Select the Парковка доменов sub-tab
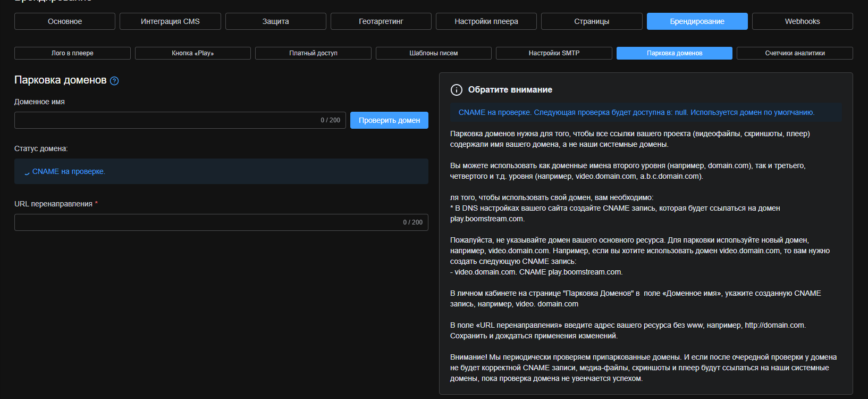The image size is (868, 399). pyautogui.click(x=675, y=53)
